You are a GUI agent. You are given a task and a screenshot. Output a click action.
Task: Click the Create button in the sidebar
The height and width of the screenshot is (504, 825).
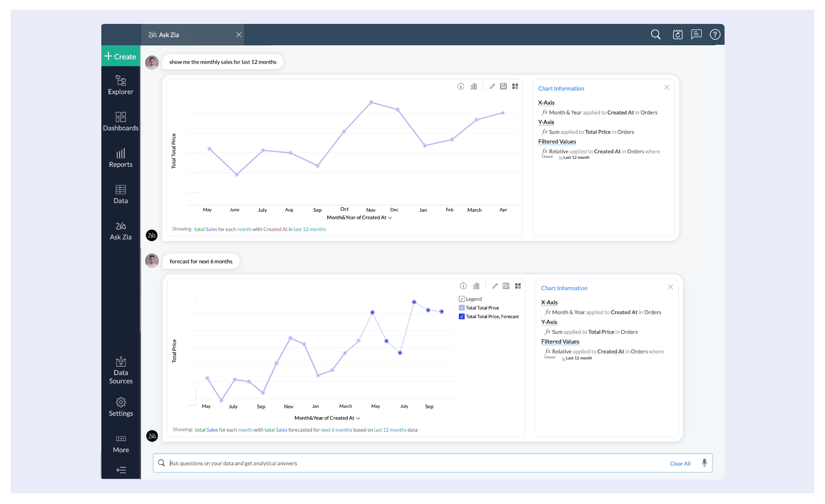121,57
